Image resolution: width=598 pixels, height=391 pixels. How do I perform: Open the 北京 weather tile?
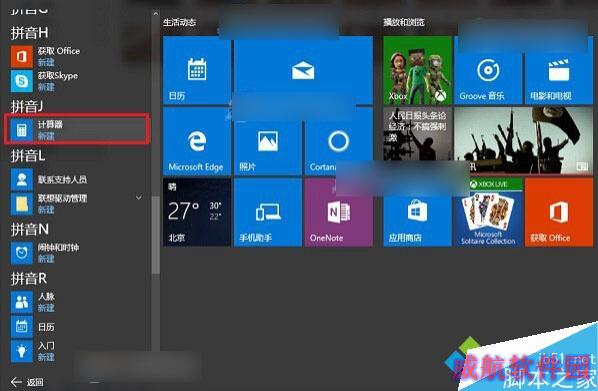[197, 212]
